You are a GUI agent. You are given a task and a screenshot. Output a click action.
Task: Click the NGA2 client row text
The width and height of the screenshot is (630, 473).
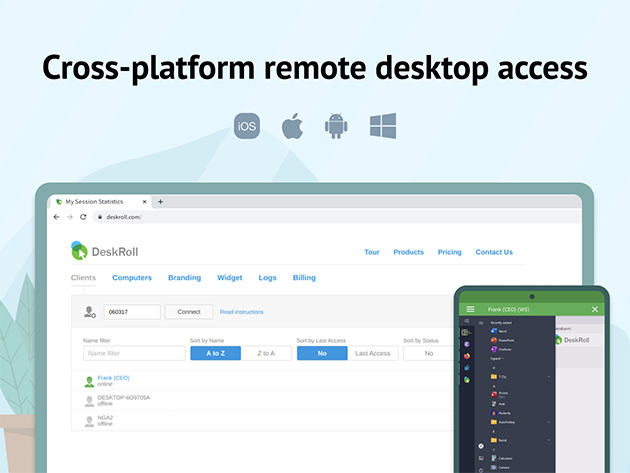pos(105,418)
